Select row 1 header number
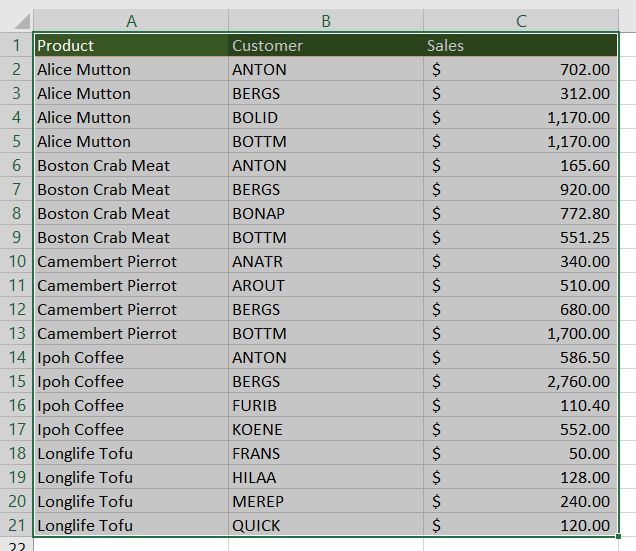Viewport: 636px width, 551px height. pos(16,45)
